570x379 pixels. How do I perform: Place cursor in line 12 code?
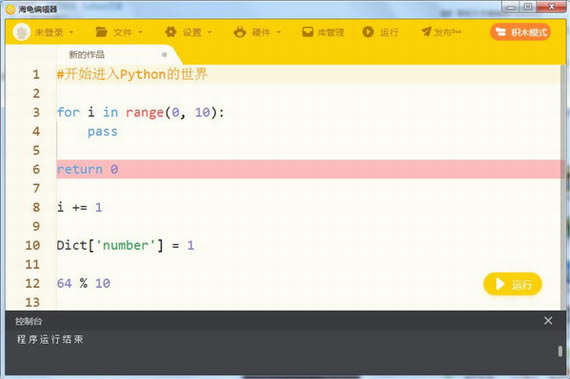point(84,283)
